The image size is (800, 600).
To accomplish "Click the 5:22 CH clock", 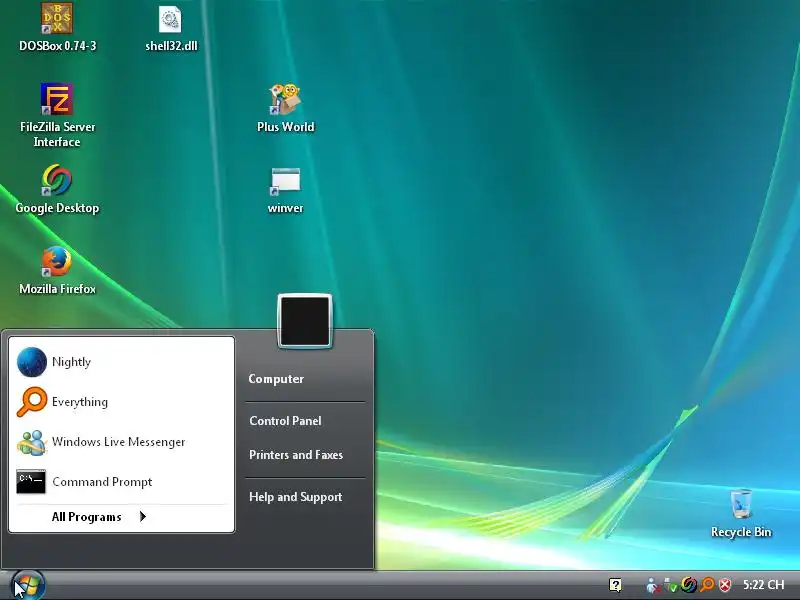I will point(763,585).
